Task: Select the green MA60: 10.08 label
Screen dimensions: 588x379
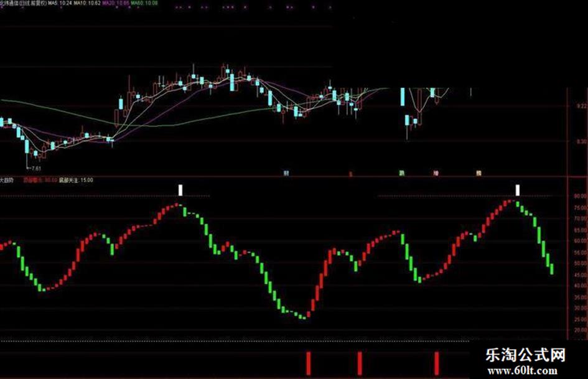Action: tap(144, 2)
